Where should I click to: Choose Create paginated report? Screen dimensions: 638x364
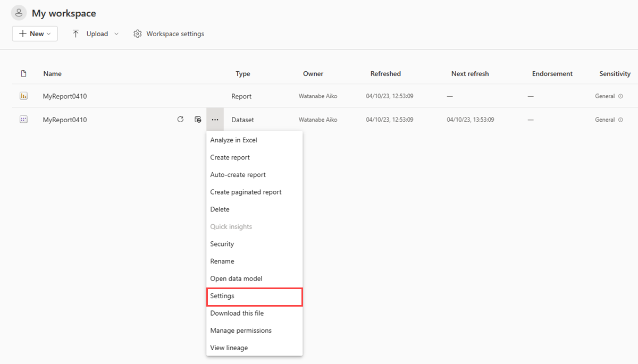(x=246, y=192)
